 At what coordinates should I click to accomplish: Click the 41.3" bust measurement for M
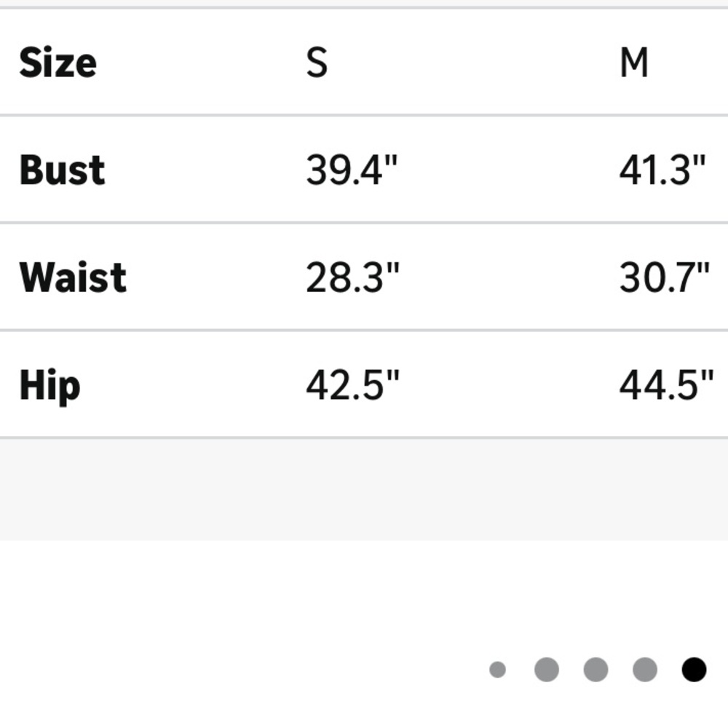point(662,170)
